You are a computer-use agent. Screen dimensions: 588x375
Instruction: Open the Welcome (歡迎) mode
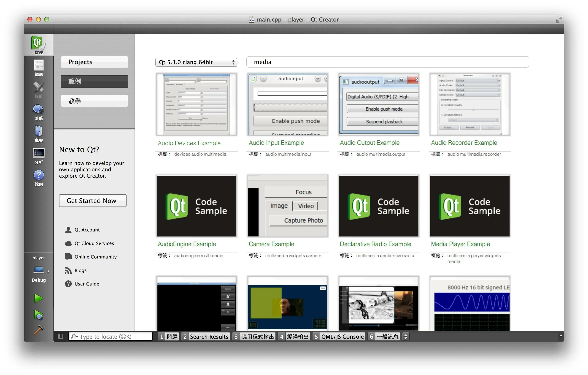(x=39, y=45)
